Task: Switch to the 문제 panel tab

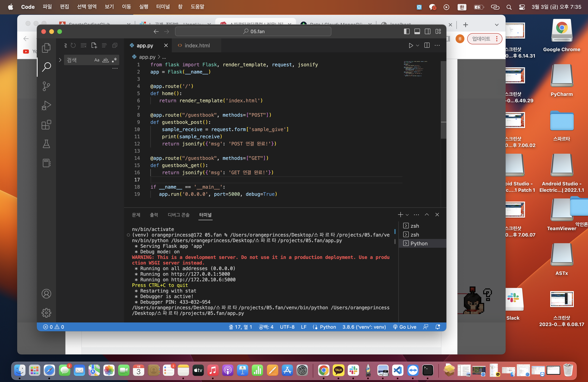Action: tap(136, 215)
